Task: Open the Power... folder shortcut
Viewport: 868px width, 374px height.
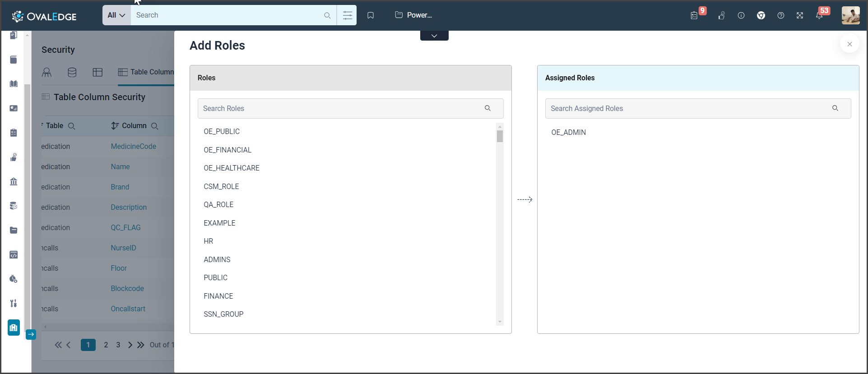Action: pos(413,15)
